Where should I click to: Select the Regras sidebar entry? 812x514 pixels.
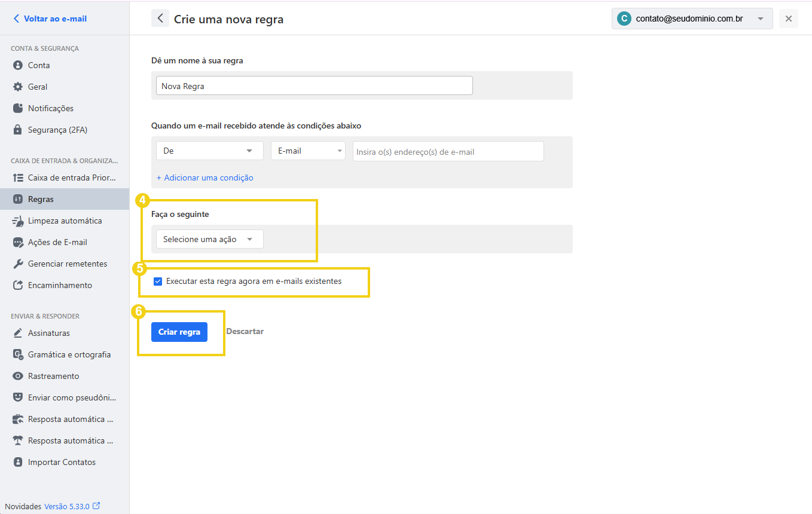click(x=41, y=198)
